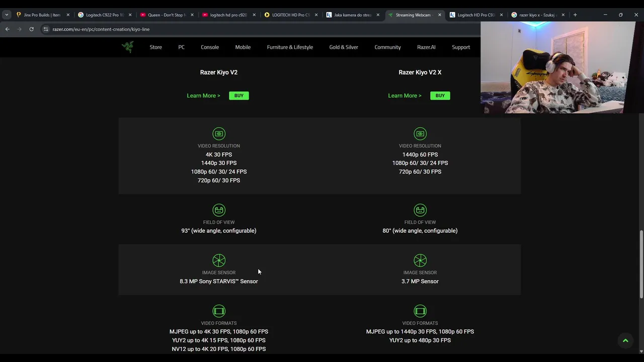Switch to the Logitech C922 Pro tab
Viewport: 644px width, 362px height.
click(x=104, y=15)
